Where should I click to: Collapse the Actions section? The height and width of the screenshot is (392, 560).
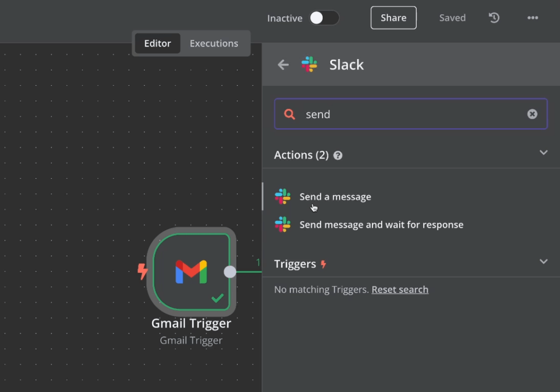coord(543,153)
